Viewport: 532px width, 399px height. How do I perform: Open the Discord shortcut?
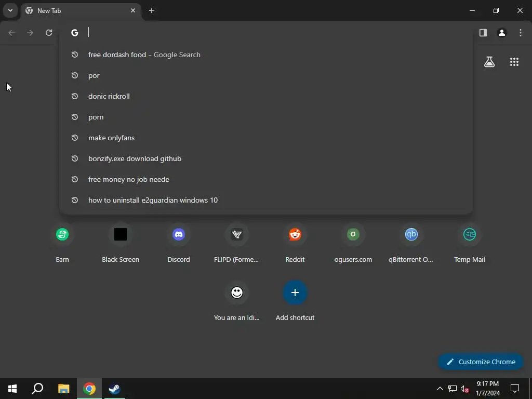(179, 244)
